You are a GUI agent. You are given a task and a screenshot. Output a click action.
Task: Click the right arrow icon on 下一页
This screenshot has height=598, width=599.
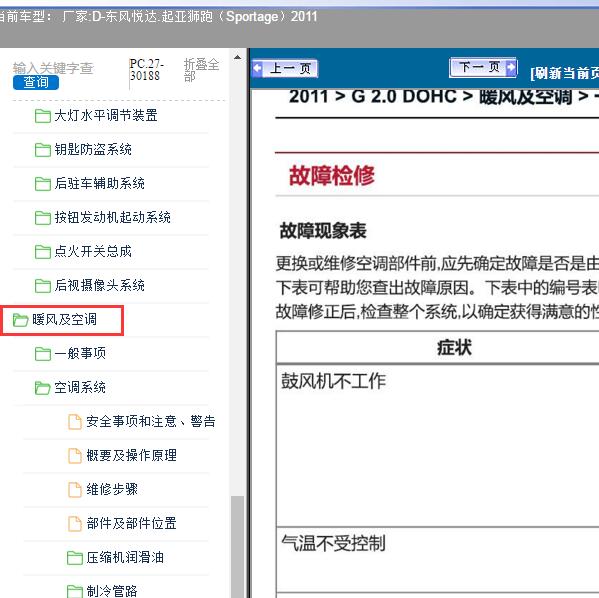click(x=511, y=67)
